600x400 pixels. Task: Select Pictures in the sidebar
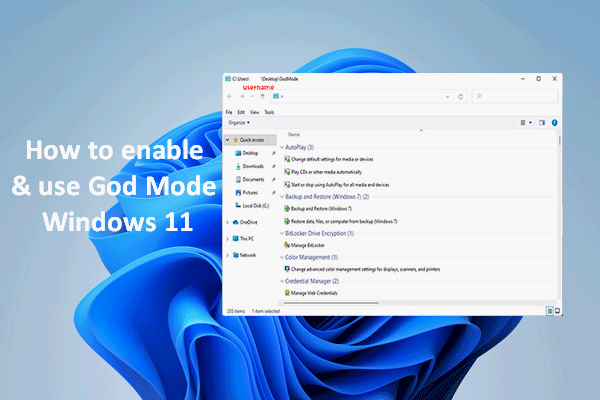click(250, 193)
